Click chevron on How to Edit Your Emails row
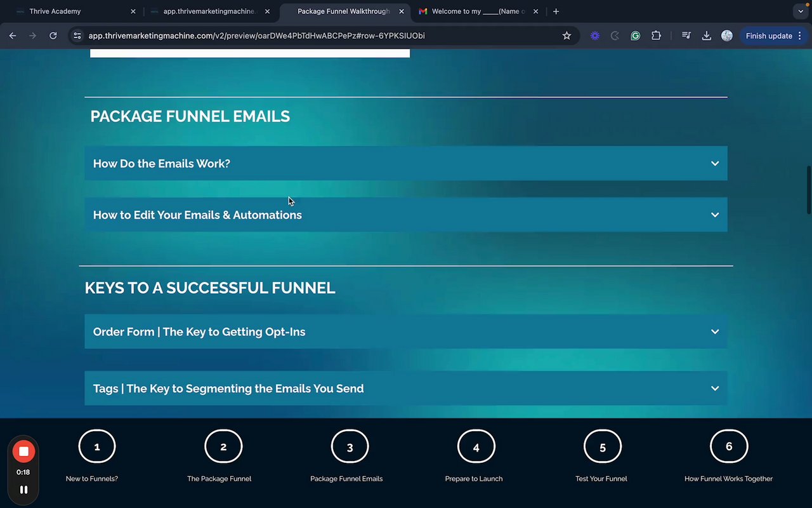 [715, 215]
